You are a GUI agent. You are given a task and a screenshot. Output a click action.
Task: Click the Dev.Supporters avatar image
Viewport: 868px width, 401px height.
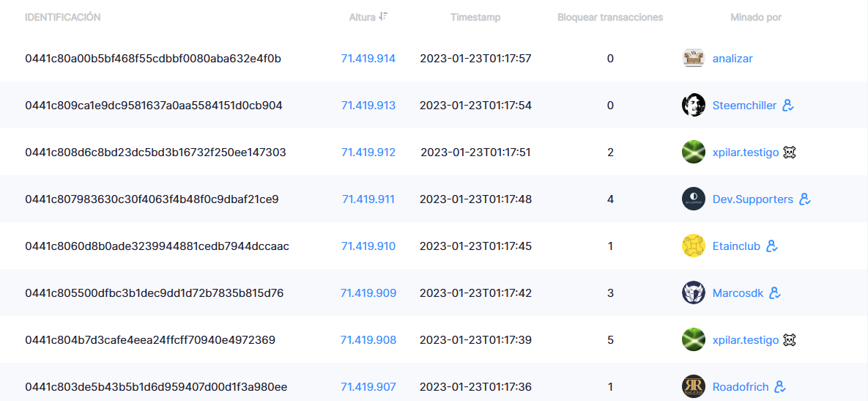[693, 199]
